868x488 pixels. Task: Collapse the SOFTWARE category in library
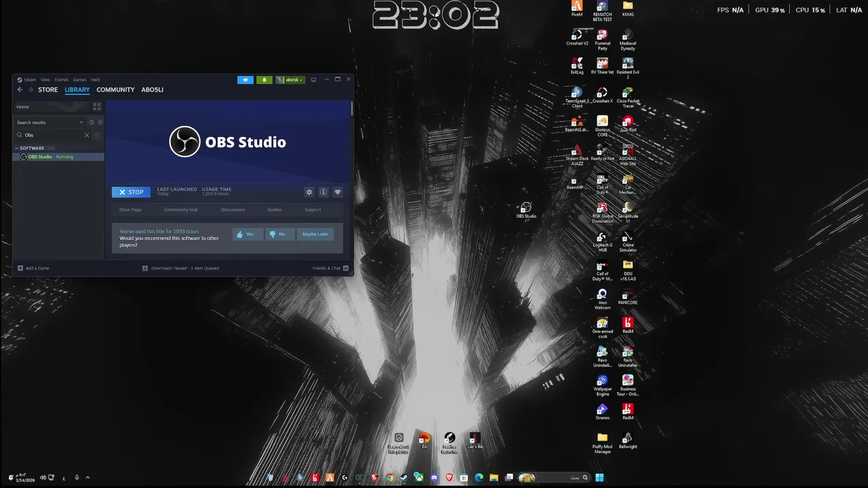[17, 148]
